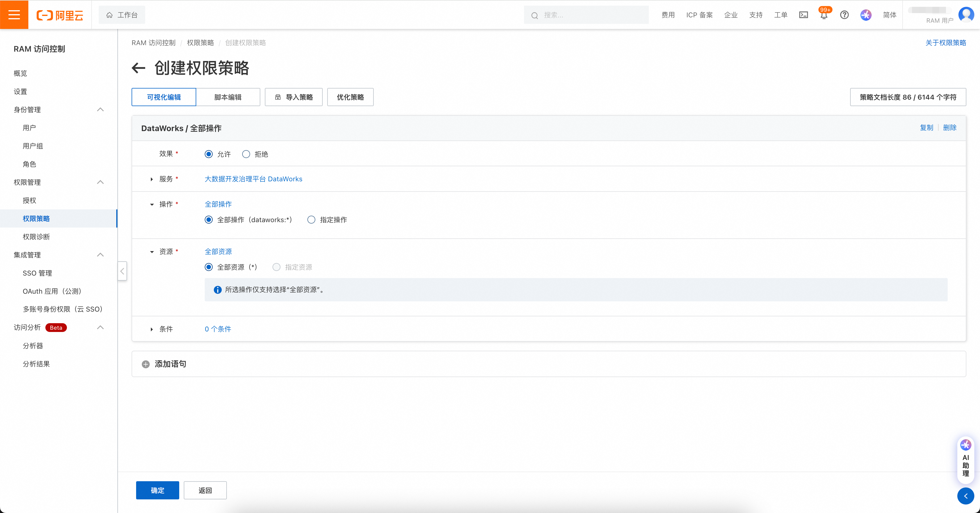Open 角色 in the sidebar
Screen dimensions: 980x513
click(x=29, y=164)
